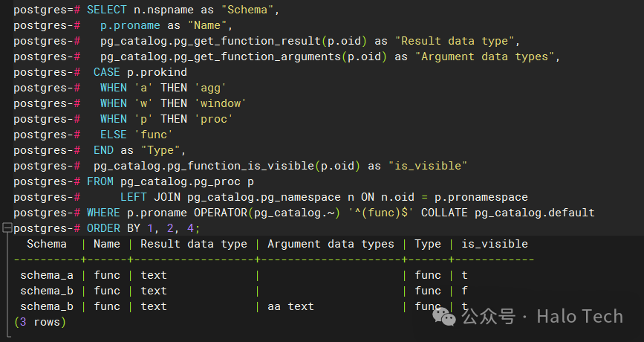Viewport: 644px width, 342px height.
Task: Click the Halo Tech watermark text
Action: click(x=579, y=316)
